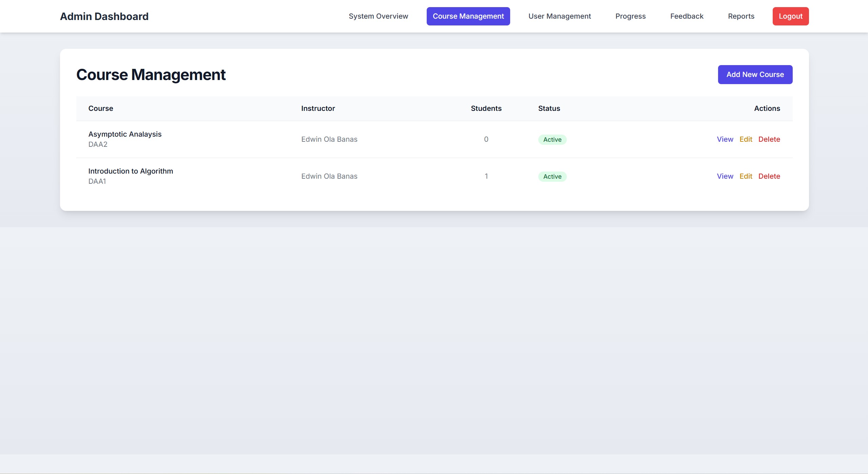Click the Add New Course button
The height and width of the screenshot is (474, 868).
point(755,75)
